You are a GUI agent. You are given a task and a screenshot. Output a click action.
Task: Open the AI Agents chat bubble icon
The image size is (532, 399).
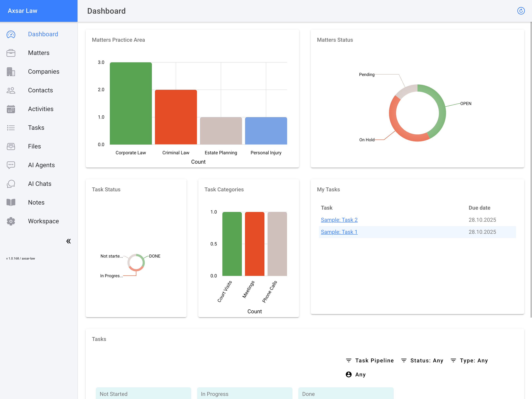(x=11, y=165)
